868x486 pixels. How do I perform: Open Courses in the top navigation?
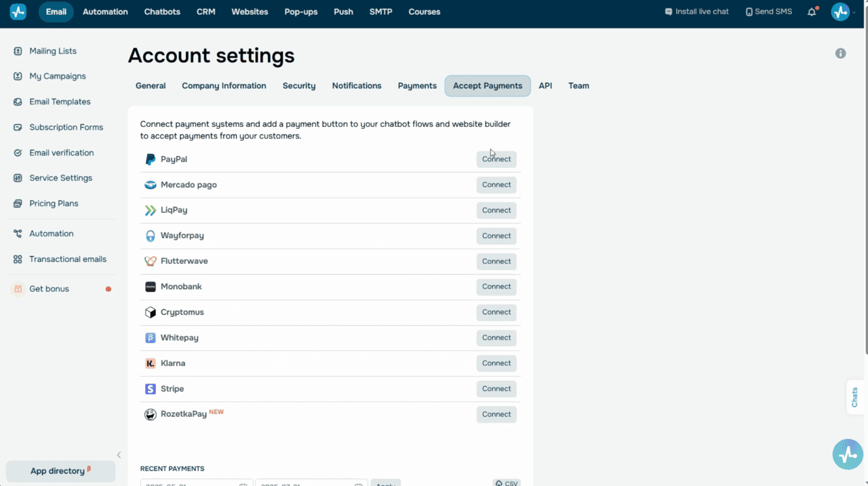tap(425, 12)
